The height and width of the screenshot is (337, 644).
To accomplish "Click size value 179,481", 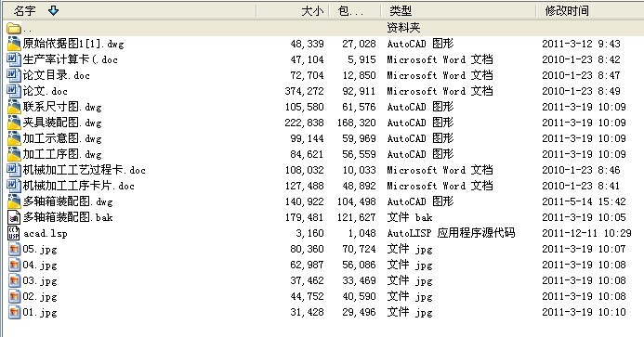I will (304, 217).
